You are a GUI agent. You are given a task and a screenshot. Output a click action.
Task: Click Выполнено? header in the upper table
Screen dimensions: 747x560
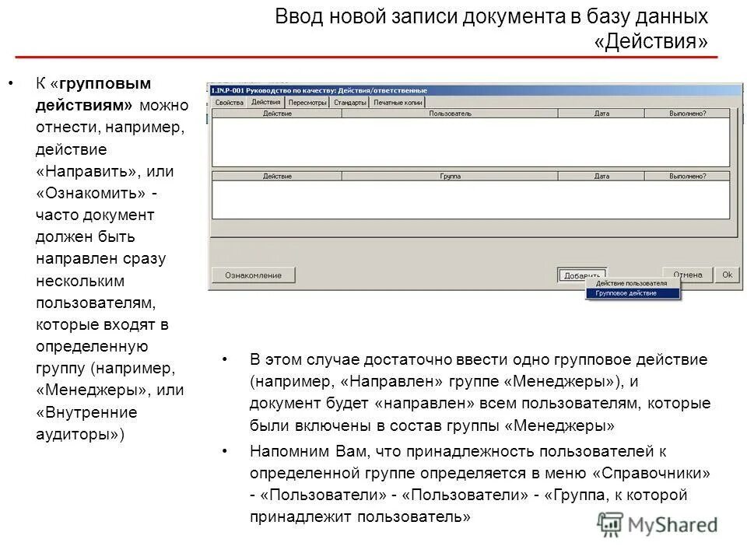(687, 114)
